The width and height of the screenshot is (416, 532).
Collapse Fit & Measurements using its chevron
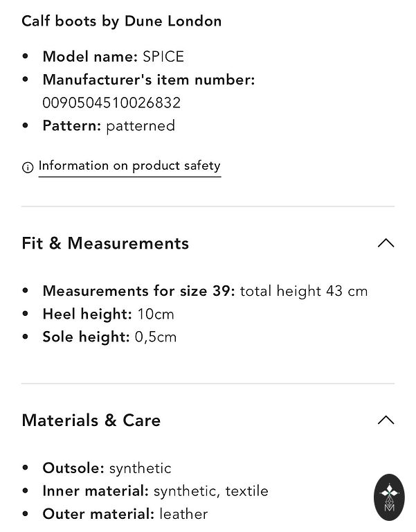coord(386,243)
